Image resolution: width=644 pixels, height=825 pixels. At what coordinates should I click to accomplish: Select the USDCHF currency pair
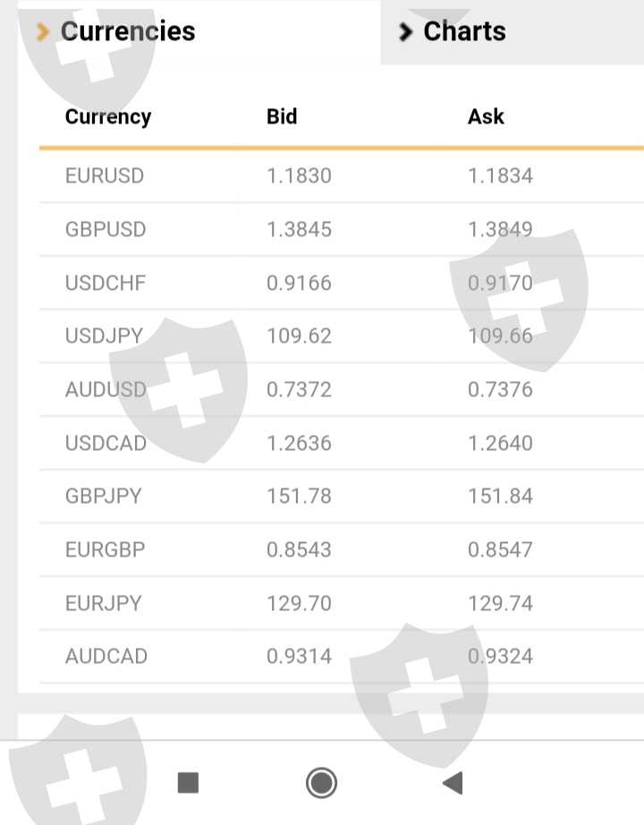[106, 283]
